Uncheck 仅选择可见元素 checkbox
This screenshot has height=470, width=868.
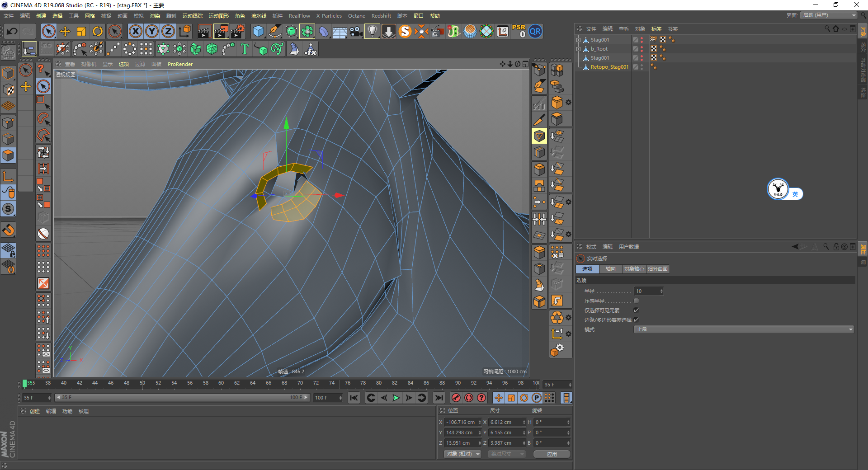(636, 310)
